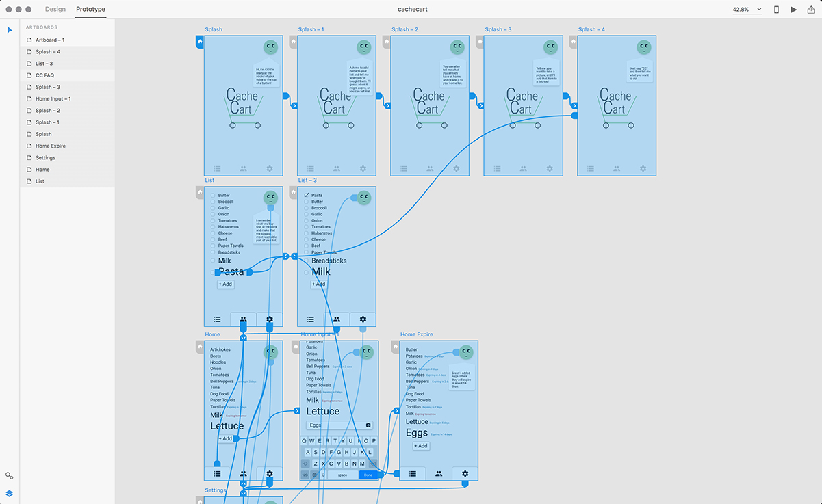This screenshot has width=822, height=504.
Task: Toggle the checked Pasta checkbox in List – 3
Action: [307, 196]
